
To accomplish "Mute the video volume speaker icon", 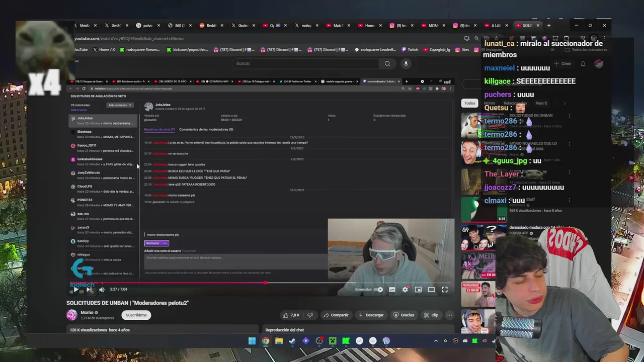I will tap(102, 290).
